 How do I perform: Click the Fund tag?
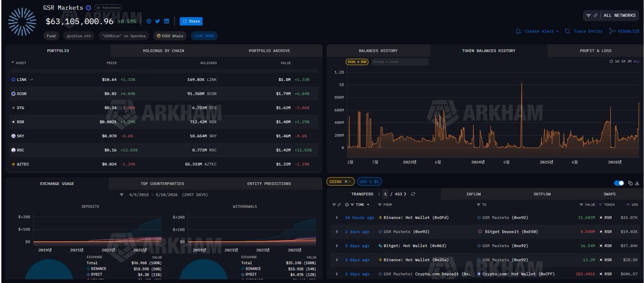tap(51, 36)
